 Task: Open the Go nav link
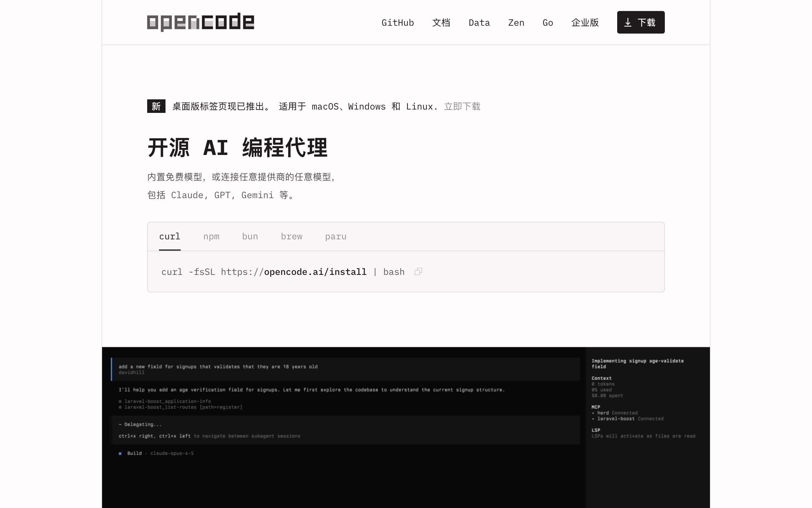pyautogui.click(x=548, y=23)
